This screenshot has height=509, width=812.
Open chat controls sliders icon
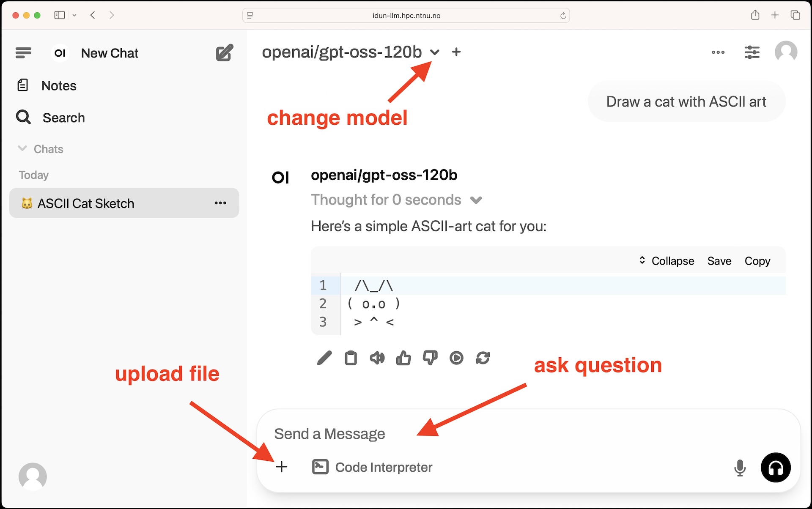tap(752, 52)
